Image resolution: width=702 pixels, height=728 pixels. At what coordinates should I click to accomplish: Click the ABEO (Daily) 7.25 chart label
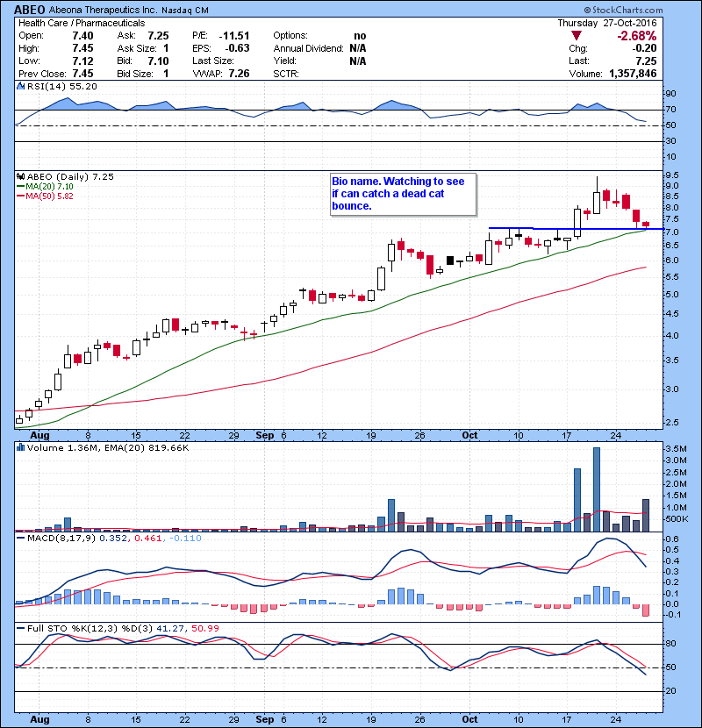[x=70, y=176]
